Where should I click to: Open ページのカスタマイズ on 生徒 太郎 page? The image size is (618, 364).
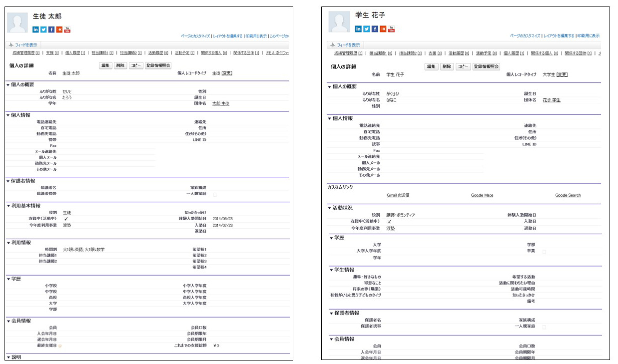[x=195, y=36]
